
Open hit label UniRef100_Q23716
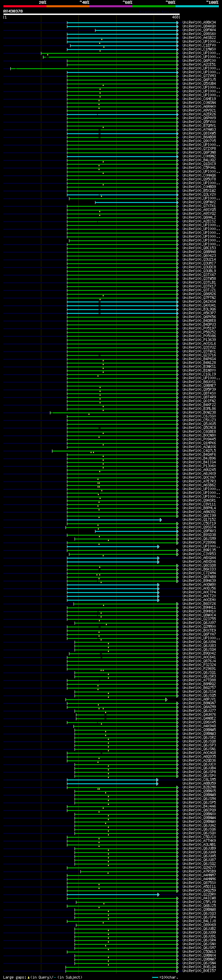[x=199, y=355]
